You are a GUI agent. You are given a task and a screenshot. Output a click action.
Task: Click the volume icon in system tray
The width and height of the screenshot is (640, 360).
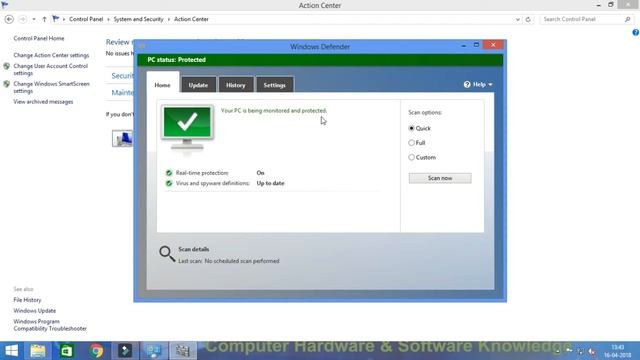[x=591, y=352]
